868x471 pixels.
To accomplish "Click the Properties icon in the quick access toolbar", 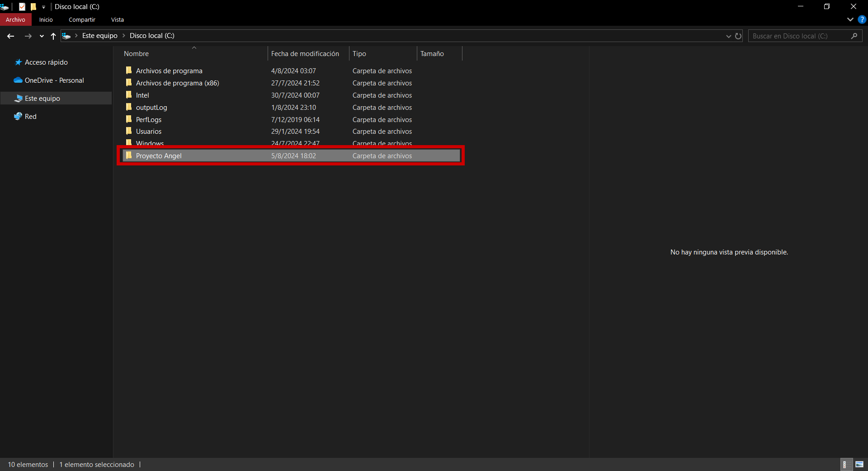I will 22,7.
